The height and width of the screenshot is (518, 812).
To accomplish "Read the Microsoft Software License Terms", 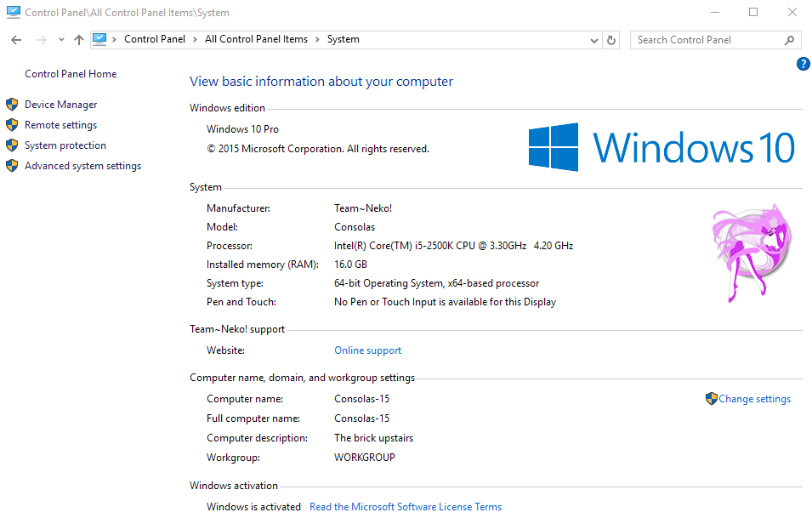I will (x=406, y=507).
